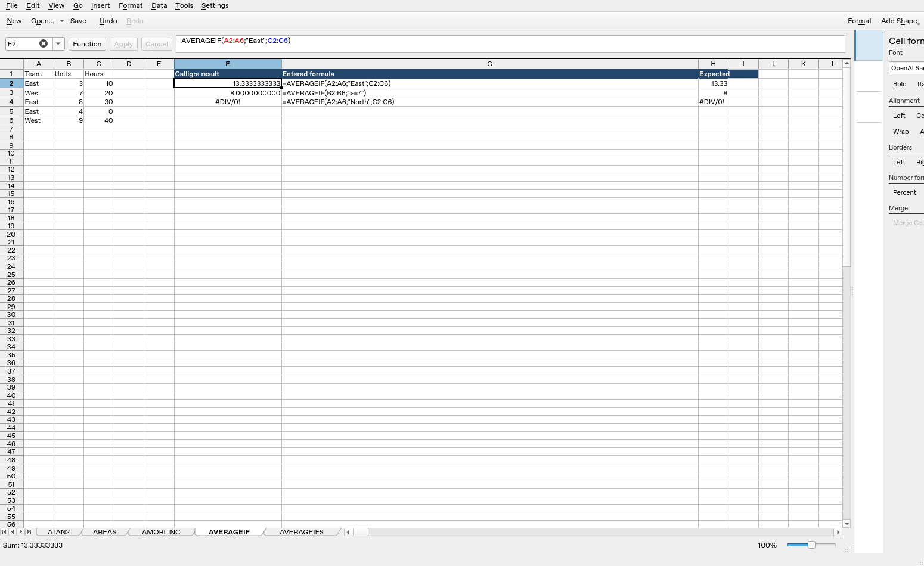
Task: Click in the formula input field
Action: coord(510,43)
